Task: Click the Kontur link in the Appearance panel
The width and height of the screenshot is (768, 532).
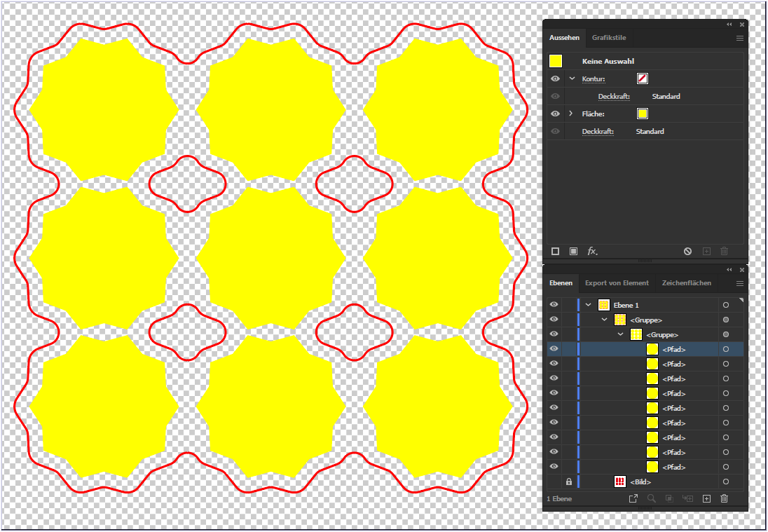Action: 593,78
